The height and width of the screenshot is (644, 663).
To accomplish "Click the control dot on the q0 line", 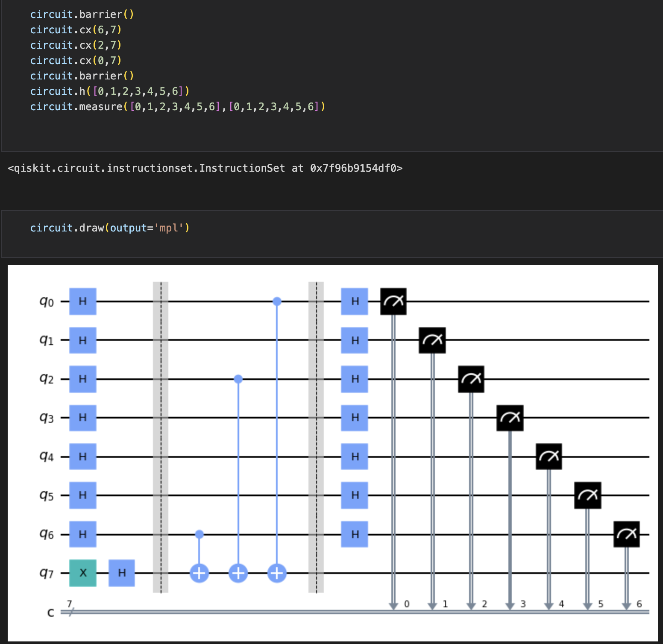I will (277, 302).
